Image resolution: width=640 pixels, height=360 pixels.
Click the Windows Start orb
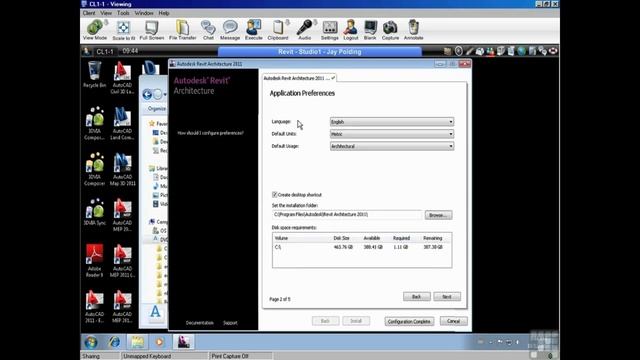91,342
